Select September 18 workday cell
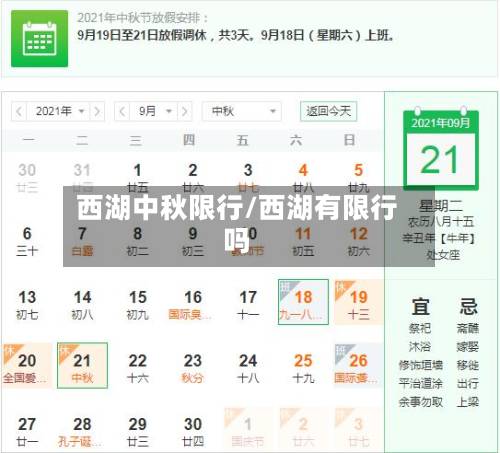This screenshot has height=453, width=500. pyautogui.click(x=303, y=302)
